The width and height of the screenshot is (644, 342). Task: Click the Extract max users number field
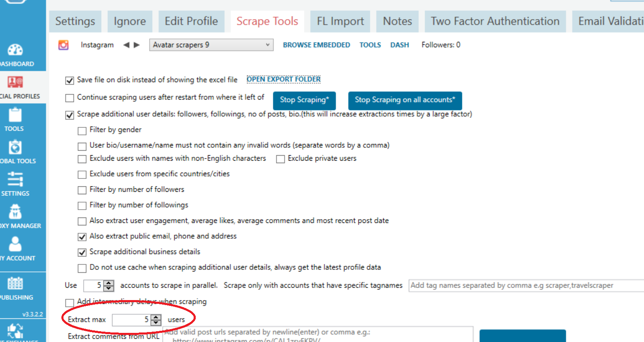click(131, 320)
